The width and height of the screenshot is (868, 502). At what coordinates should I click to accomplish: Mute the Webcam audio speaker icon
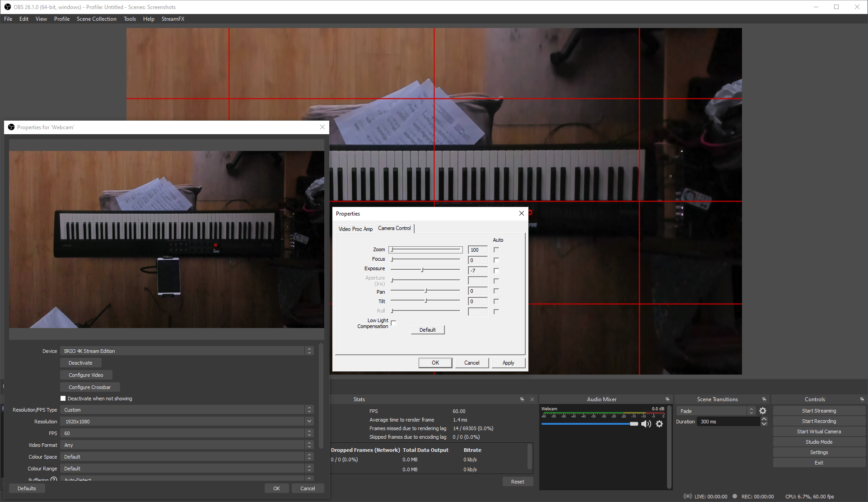point(646,424)
